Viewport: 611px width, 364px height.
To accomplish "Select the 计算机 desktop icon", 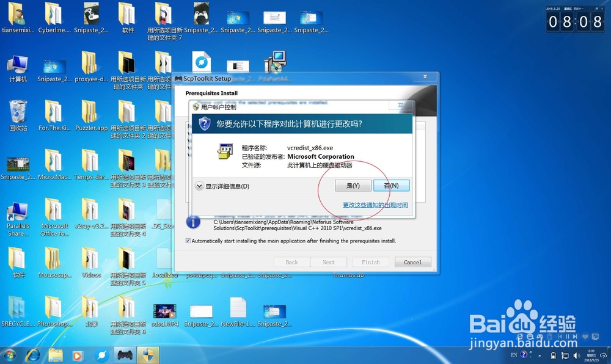I will pos(18,69).
